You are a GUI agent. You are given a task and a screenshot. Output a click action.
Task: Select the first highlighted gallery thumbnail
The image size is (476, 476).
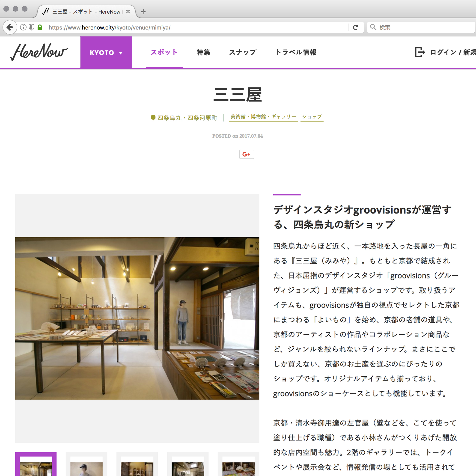36,464
